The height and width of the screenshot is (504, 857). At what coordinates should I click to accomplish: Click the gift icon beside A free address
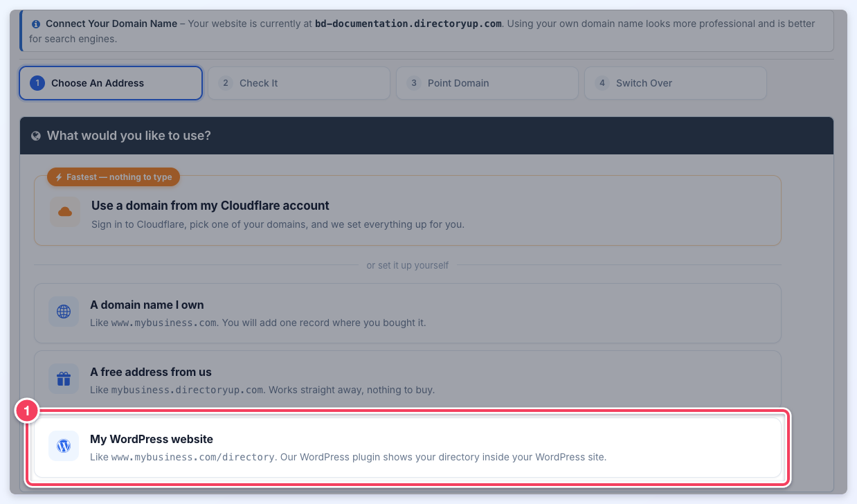[x=64, y=379]
